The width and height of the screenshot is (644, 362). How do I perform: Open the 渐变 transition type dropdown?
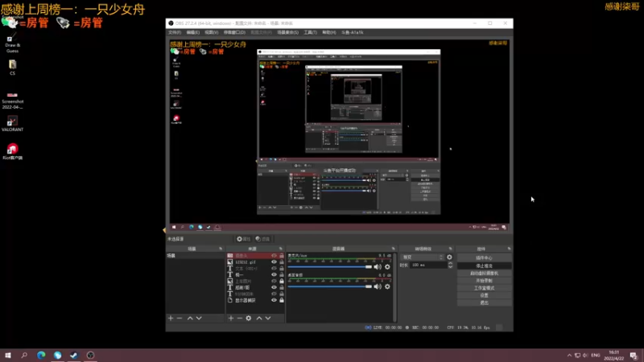click(423, 257)
